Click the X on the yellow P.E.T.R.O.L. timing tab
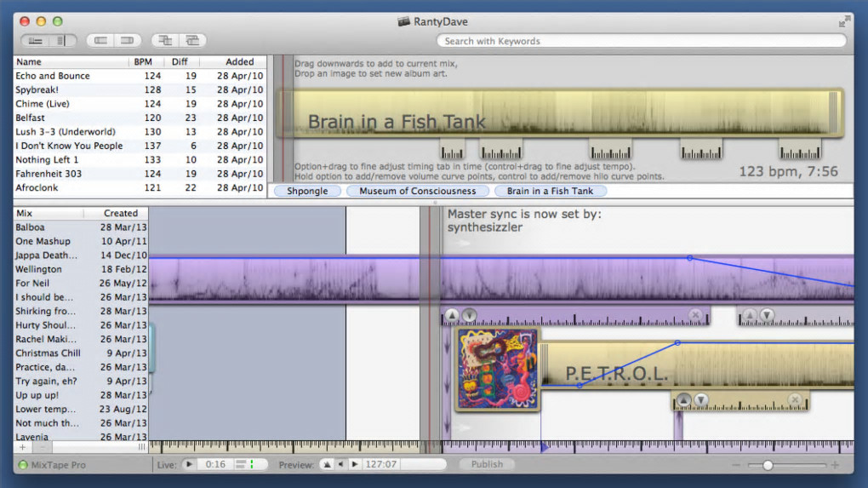This screenshot has height=488, width=868. pyautogui.click(x=795, y=399)
